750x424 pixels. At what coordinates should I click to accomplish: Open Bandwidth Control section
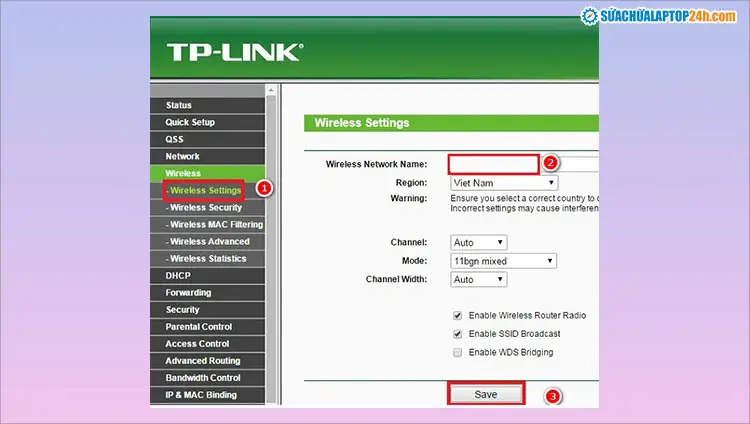click(207, 378)
